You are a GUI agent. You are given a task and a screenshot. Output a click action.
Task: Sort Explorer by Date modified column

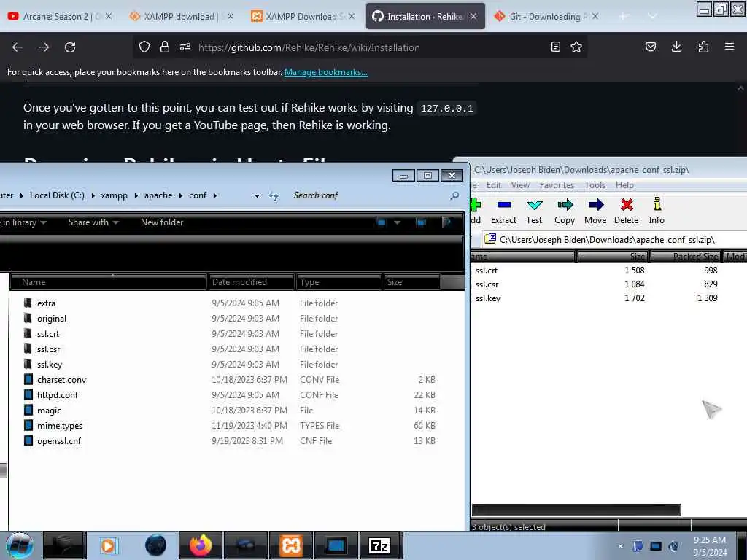coord(251,282)
